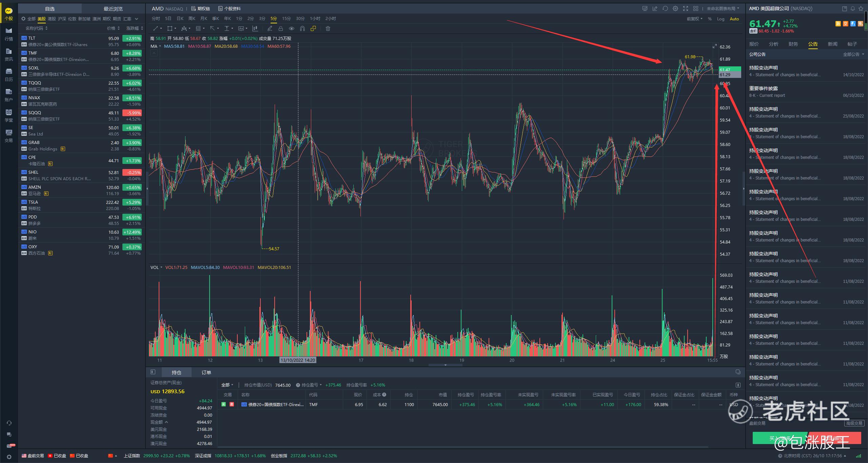Open the 全部公告 filter dropdown
The image size is (868, 463).
click(853, 54)
